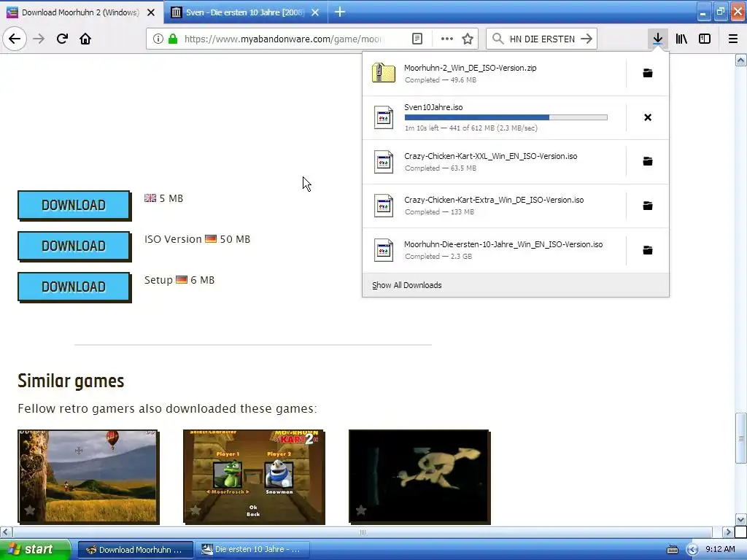
Task: Switch to Sven - Die ersten 10 Jahre tab
Action: click(x=244, y=12)
